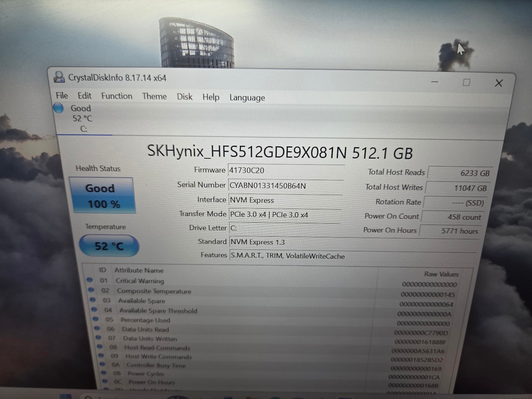Click the raw value 00000000000169
The image size is (532, 399).
point(416,368)
